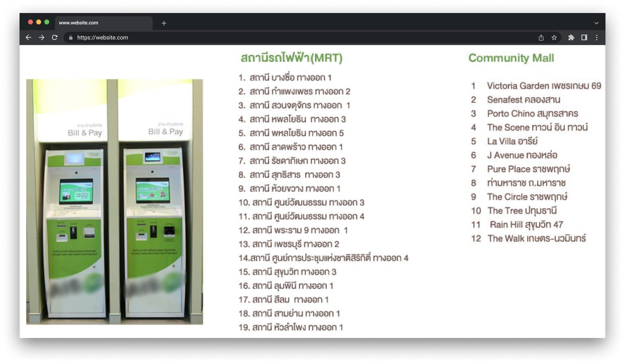Click 'The Tree ปทุมธานี' entry
Viewport: 625px width, 364px height.
click(x=522, y=211)
